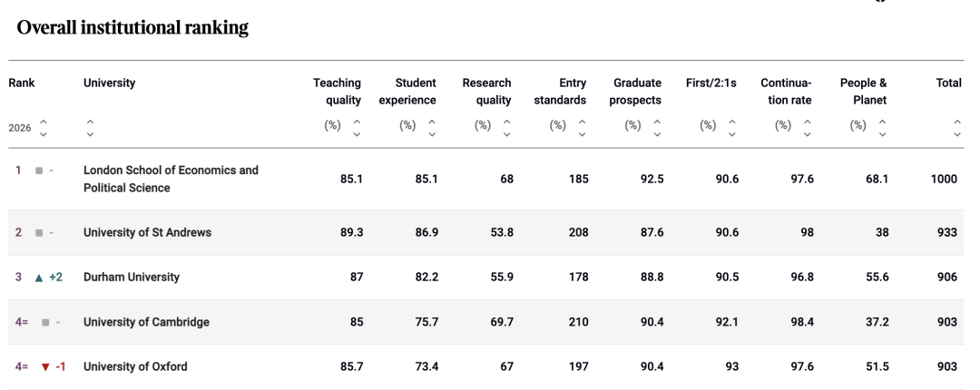Click Durham University name

[x=132, y=277]
